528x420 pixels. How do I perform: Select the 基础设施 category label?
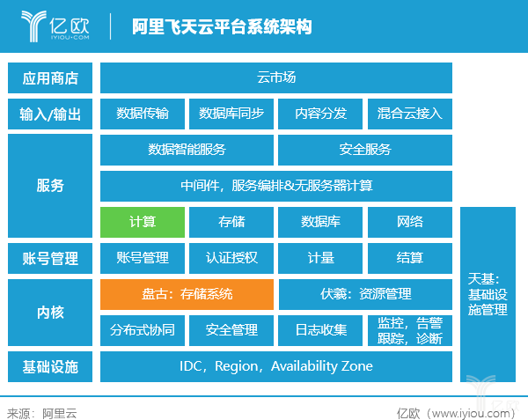(50, 367)
